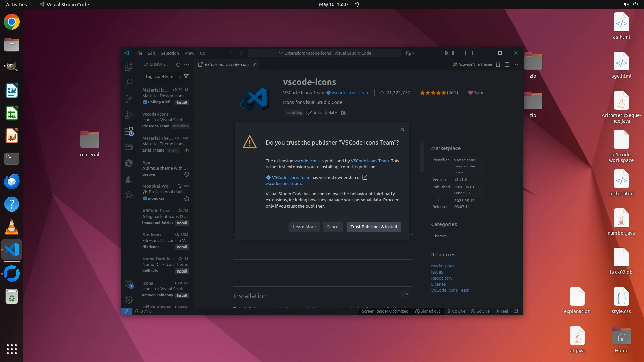Open the Run and Debug view
This screenshot has height=362, width=644.
(x=128, y=115)
